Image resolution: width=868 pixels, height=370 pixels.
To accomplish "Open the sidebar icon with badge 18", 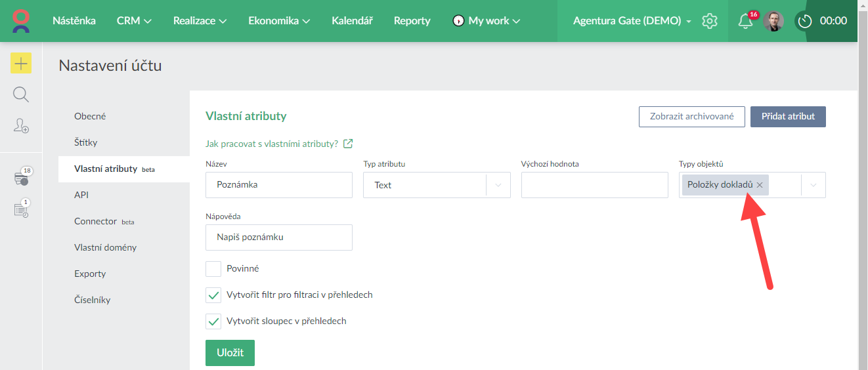I will 21,178.
